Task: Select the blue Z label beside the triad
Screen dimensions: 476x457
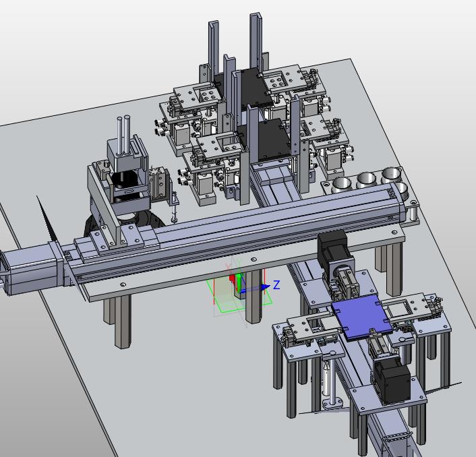Action: point(276,285)
